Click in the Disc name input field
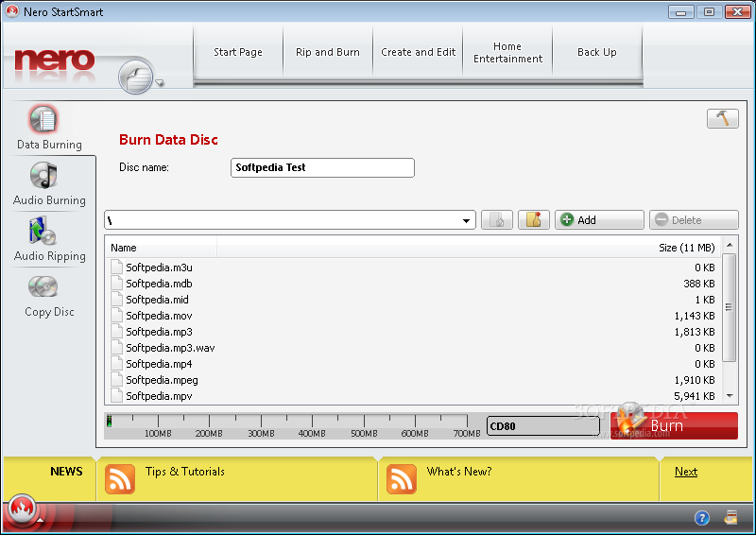This screenshot has height=535, width=756. point(322,168)
